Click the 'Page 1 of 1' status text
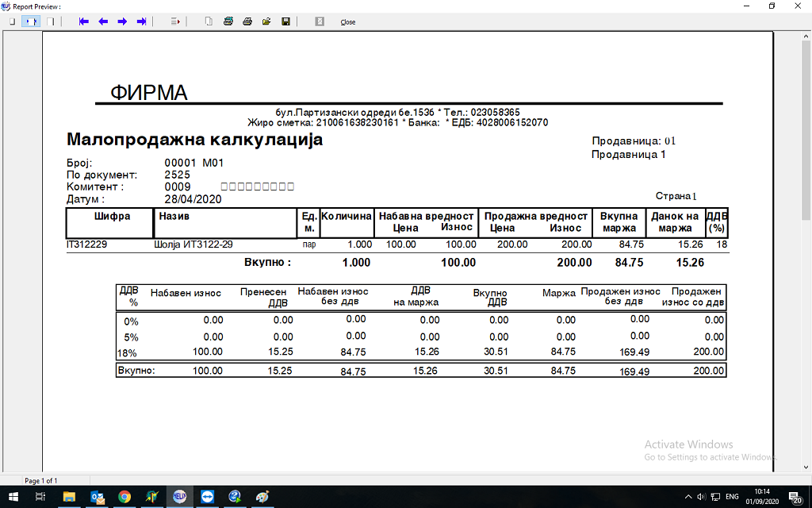The width and height of the screenshot is (812, 508). (x=41, y=480)
